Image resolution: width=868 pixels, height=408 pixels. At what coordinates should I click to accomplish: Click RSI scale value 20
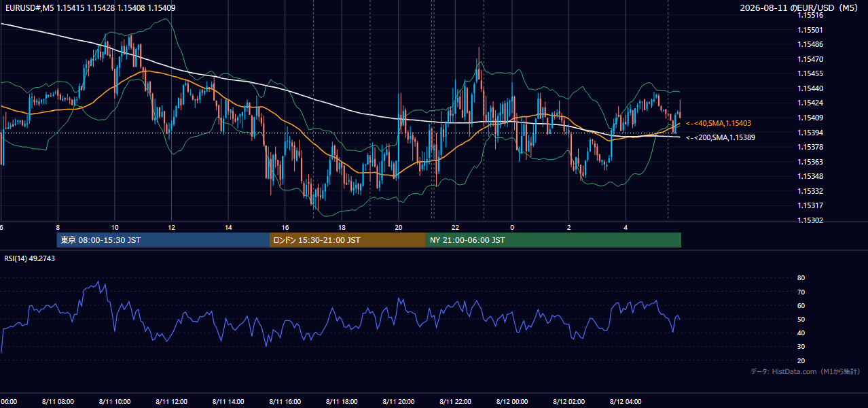(801, 360)
